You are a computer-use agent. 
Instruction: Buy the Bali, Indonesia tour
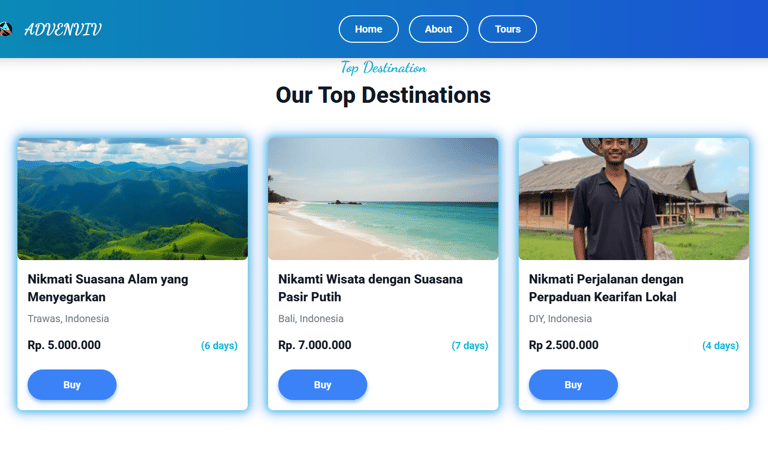(322, 385)
